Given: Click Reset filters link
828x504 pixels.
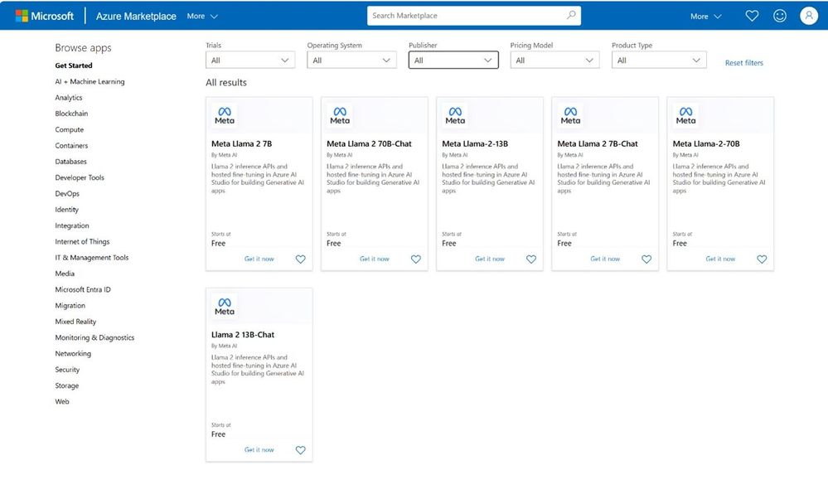Looking at the screenshot, I should [x=743, y=62].
